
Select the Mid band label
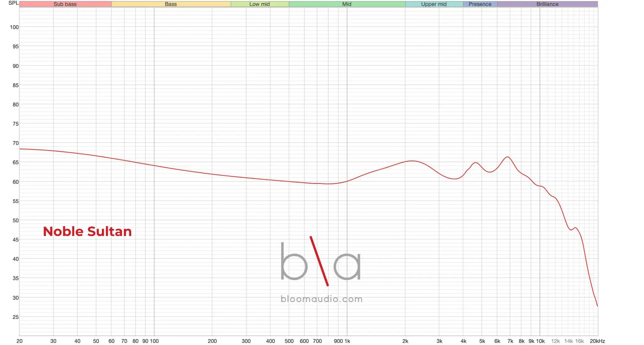click(x=347, y=4)
